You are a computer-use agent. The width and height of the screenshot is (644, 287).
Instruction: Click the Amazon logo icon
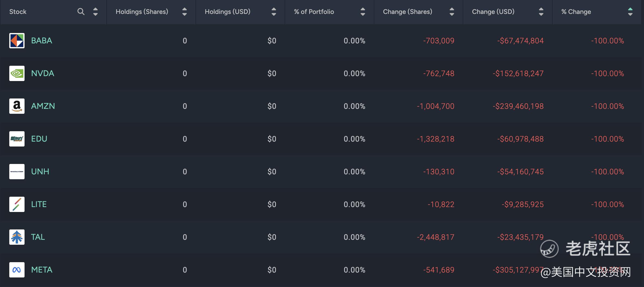point(17,106)
